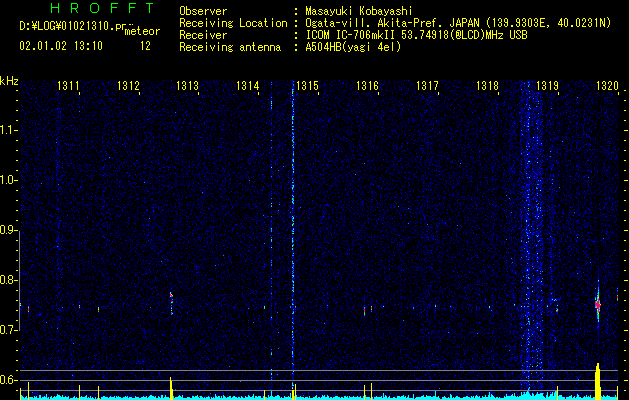Click the 'Receiving Location' field label
Image resolution: width=629 pixels, height=400 pixels.
coord(233,23)
